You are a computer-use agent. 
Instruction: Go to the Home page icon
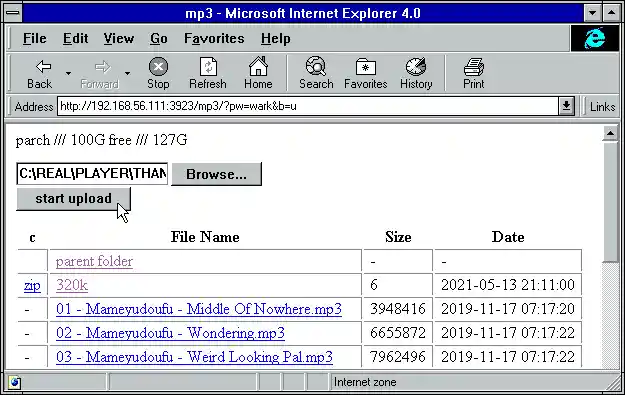point(258,74)
